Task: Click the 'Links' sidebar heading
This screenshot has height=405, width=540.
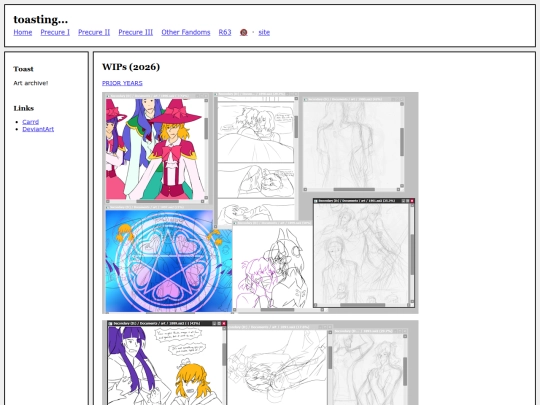Action: [24, 108]
